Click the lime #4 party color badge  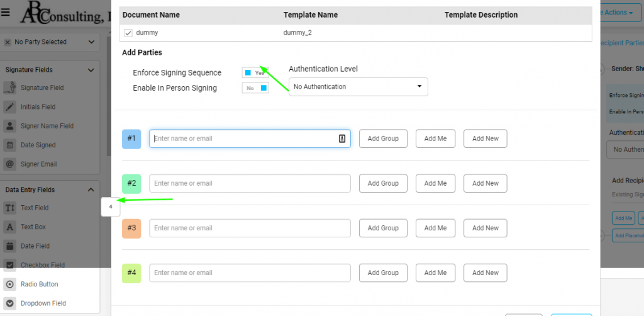coord(131,273)
